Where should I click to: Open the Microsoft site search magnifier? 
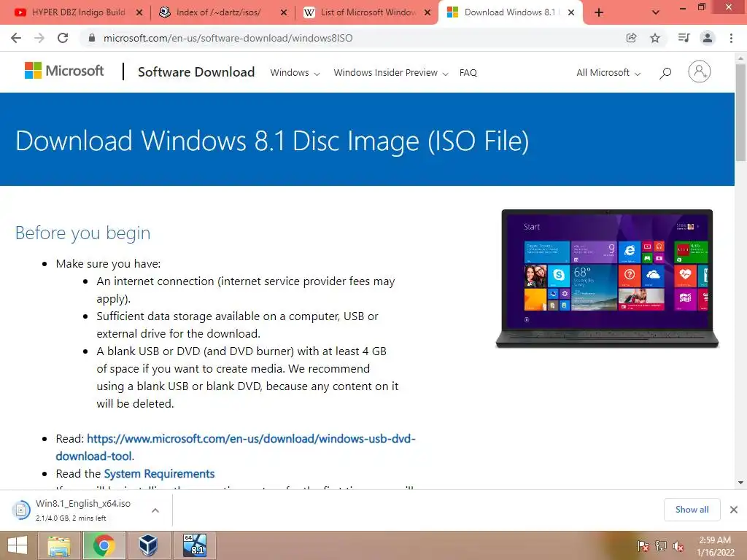tap(665, 73)
